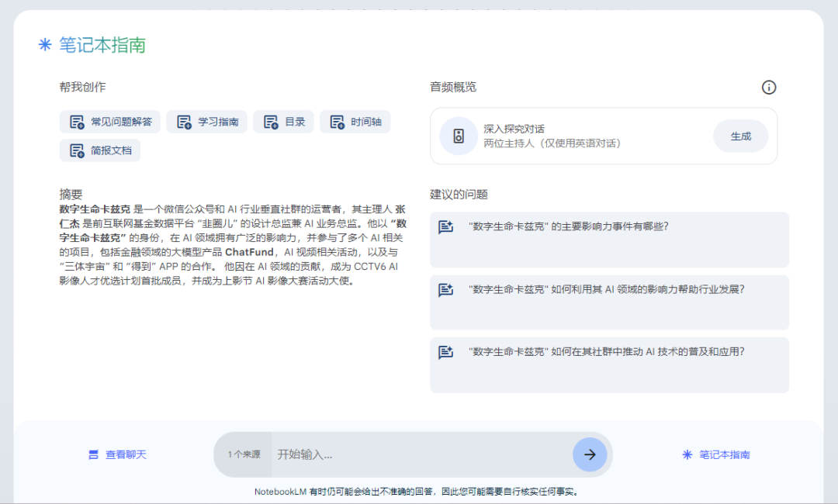
Task: Select question about 主要影响力事件
Action: coord(609,240)
